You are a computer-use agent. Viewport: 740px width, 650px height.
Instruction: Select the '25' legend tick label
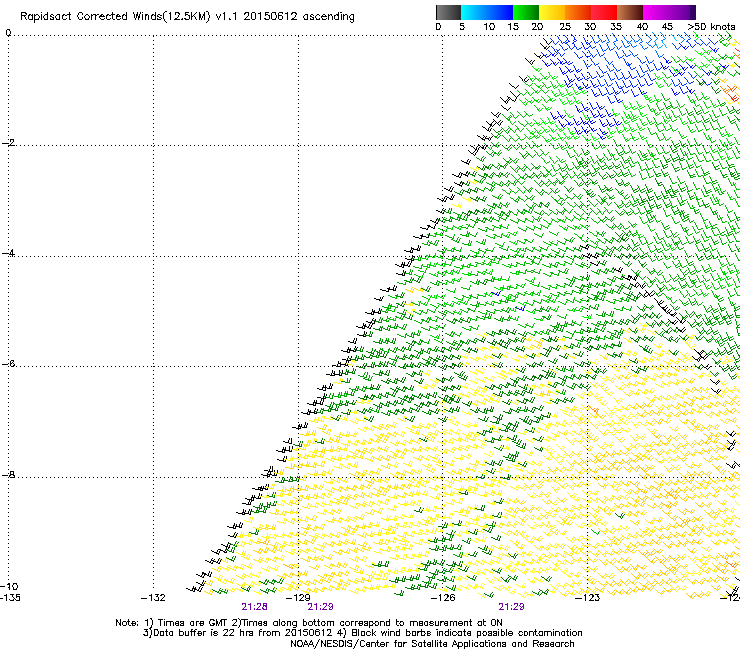(564, 27)
